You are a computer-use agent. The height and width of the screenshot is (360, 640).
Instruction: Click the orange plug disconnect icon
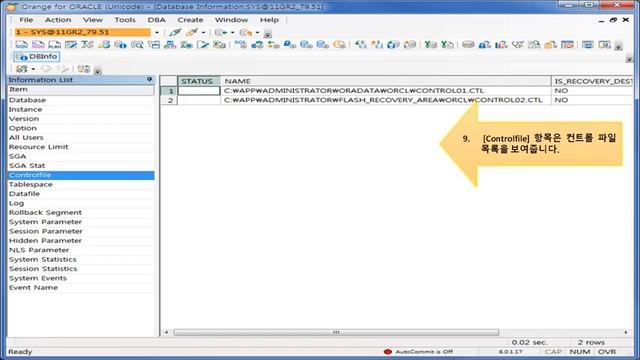(x=191, y=32)
